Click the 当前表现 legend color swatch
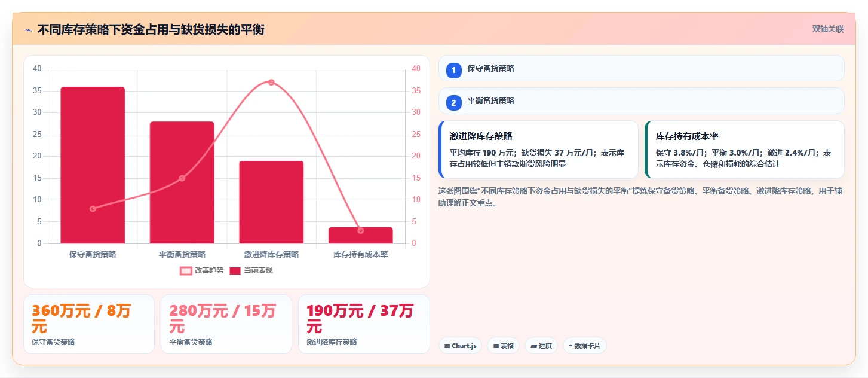The height and width of the screenshot is (378, 868). coord(235,270)
